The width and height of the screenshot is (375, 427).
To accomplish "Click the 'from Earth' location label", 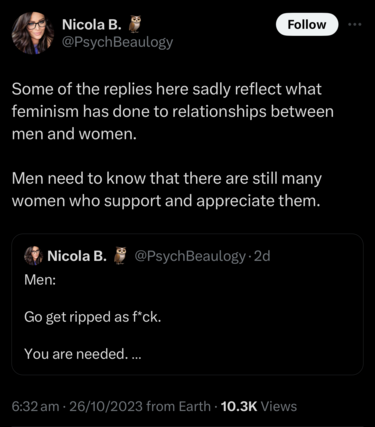I will tap(178, 407).
